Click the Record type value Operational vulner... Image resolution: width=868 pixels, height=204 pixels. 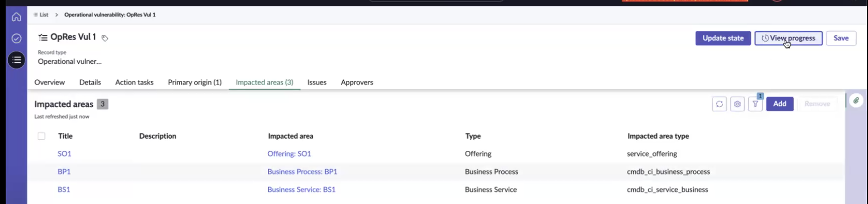[x=70, y=61]
